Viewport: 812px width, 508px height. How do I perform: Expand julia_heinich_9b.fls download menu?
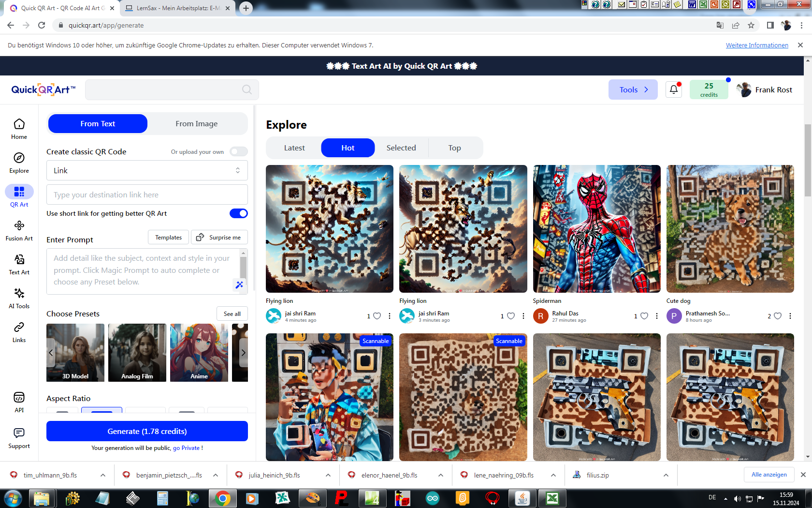tap(328, 475)
